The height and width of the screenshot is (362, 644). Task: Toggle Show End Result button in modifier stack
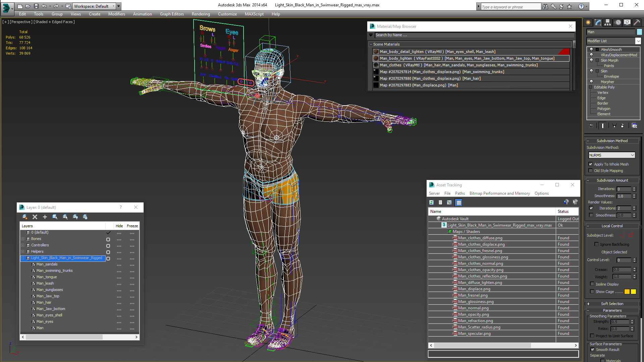coord(603,126)
